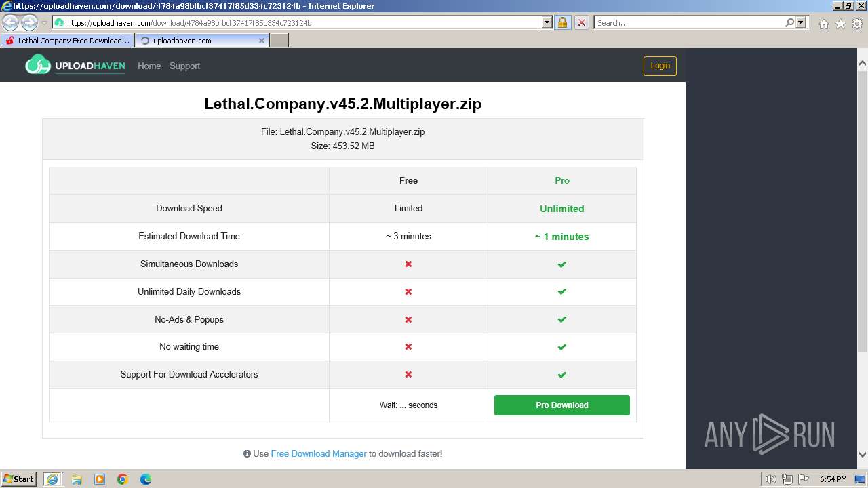Image resolution: width=868 pixels, height=488 pixels.
Task: Click the green check for Simultaneous Downloads
Action: 561,264
